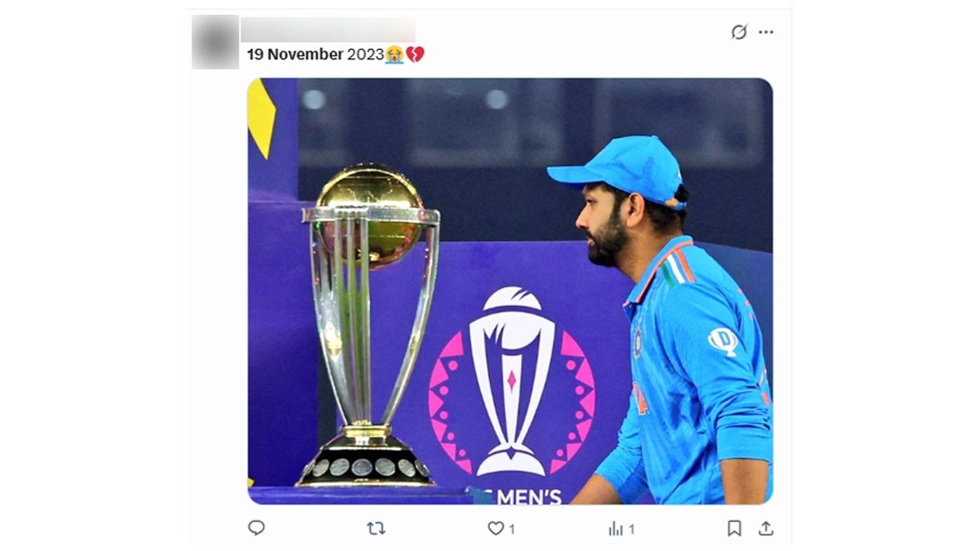This screenshot has height=551, width=980.
Task: Like the post with the heart icon
Action: pos(496,528)
